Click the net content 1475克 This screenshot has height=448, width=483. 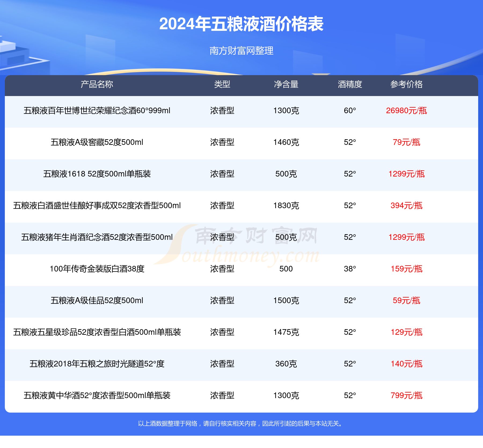tap(286, 332)
